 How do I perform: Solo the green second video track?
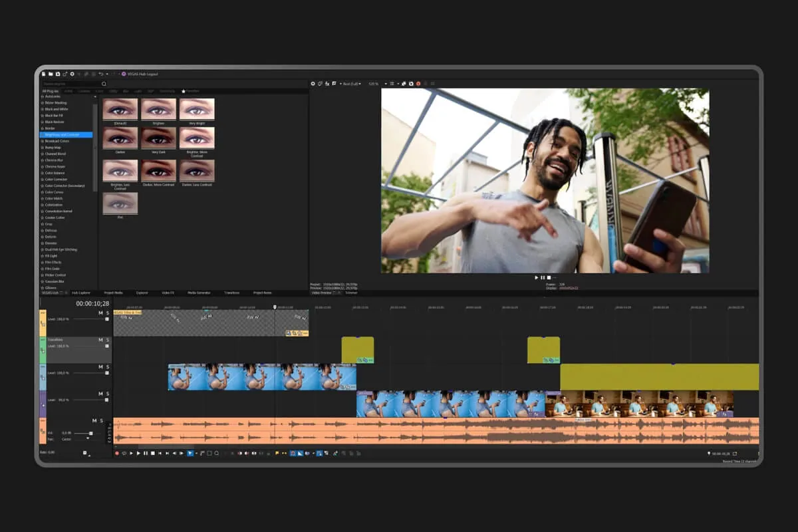(x=107, y=340)
